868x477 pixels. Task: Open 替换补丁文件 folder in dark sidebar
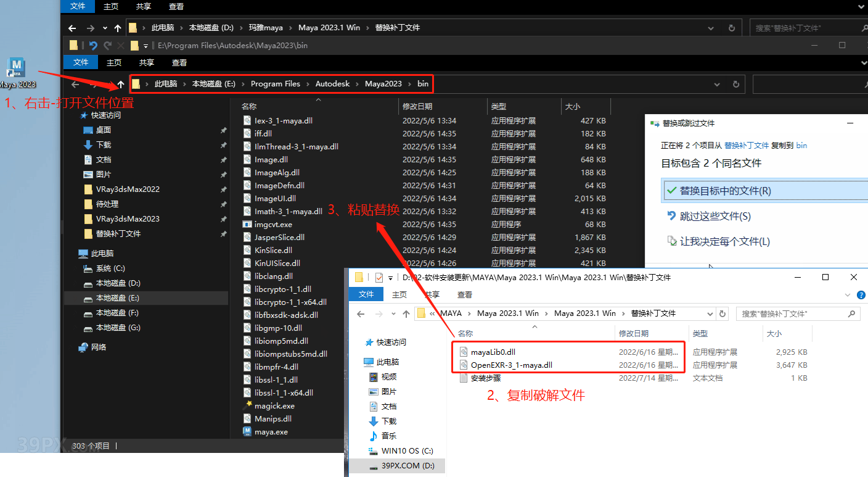click(x=118, y=234)
